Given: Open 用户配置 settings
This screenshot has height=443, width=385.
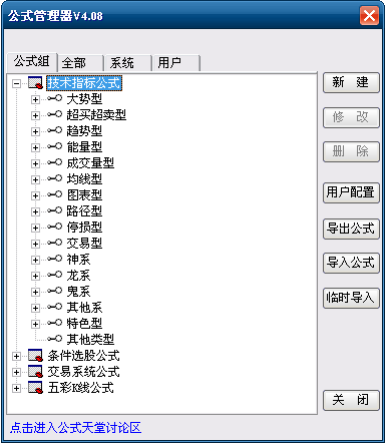Looking at the screenshot, I should coord(351,192).
